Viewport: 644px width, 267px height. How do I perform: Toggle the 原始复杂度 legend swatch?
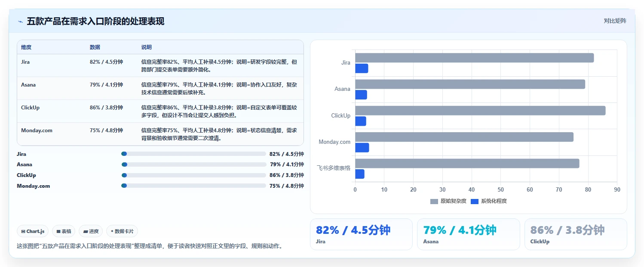click(x=434, y=201)
